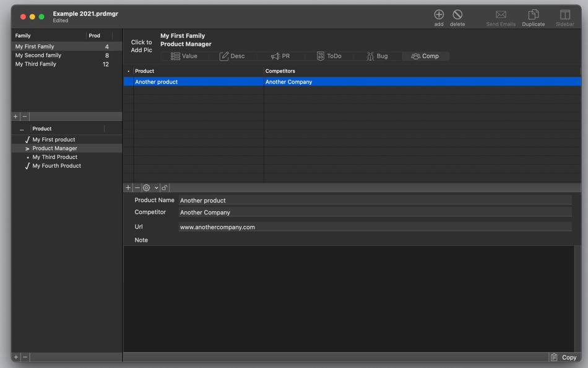This screenshot has height=368, width=588.
Task: Select the Another product table cell
Action: click(199, 82)
